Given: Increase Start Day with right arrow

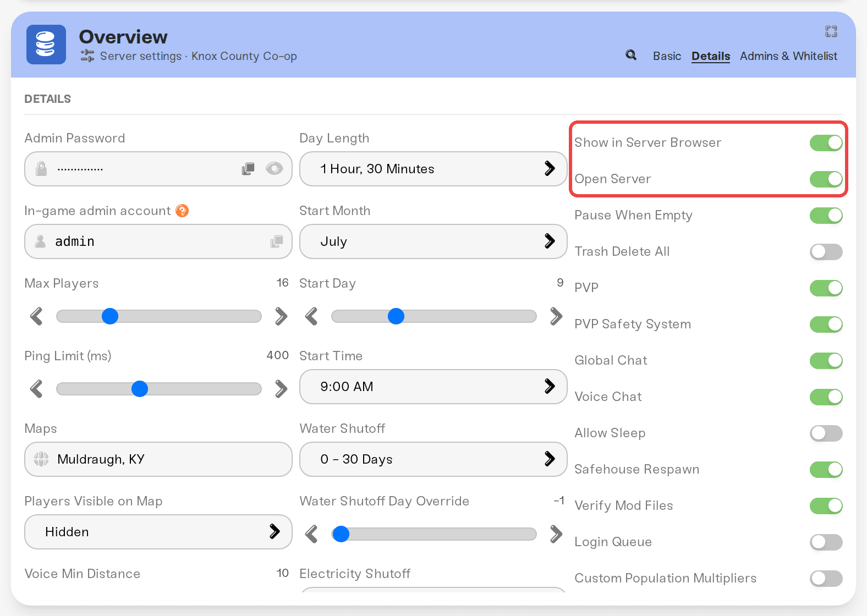Looking at the screenshot, I should [x=556, y=316].
